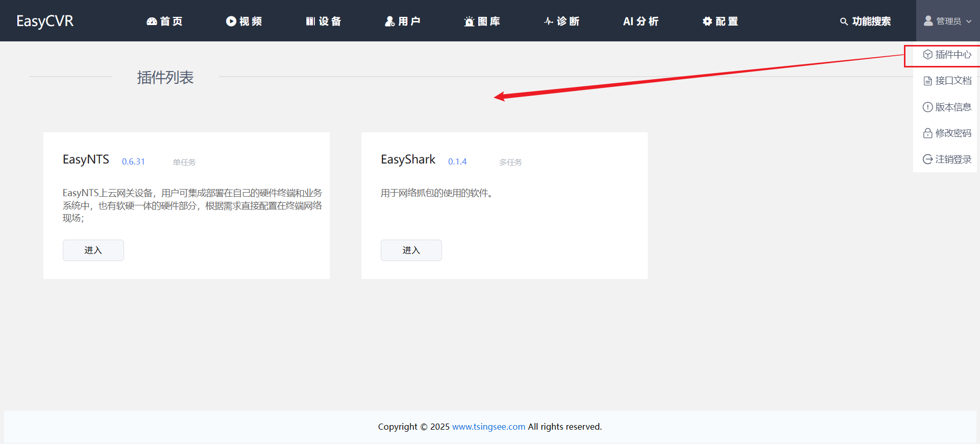Click the user icon beside 用户
980x444 pixels.
390,21
